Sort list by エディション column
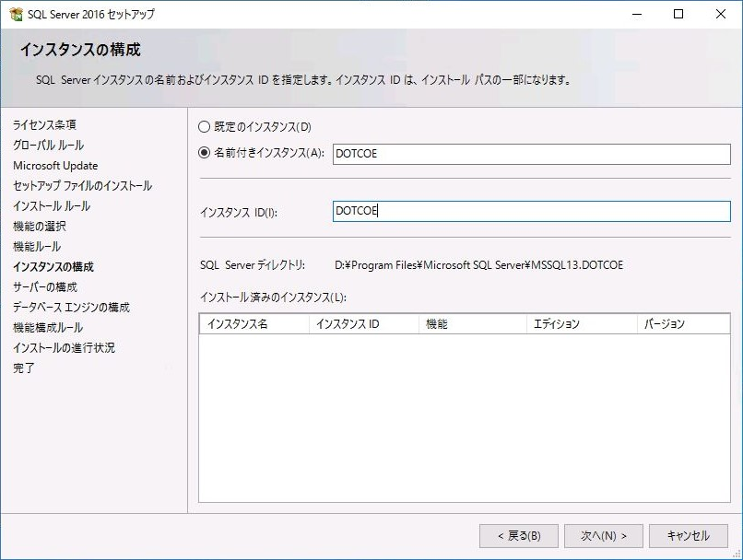The image size is (743, 560). pyautogui.click(x=580, y=323)
